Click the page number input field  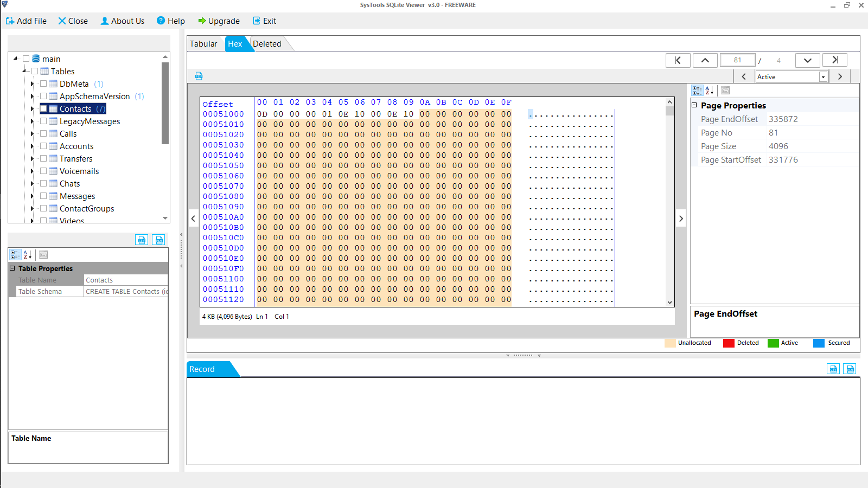(738, 60)
